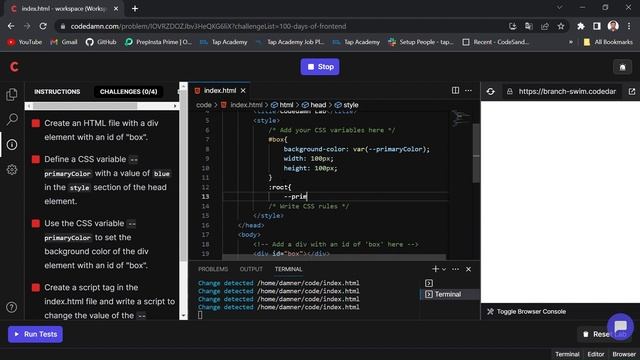Screen dimensions: 640x360
Task: Open a new browser tab
Action: coord(135,8)
